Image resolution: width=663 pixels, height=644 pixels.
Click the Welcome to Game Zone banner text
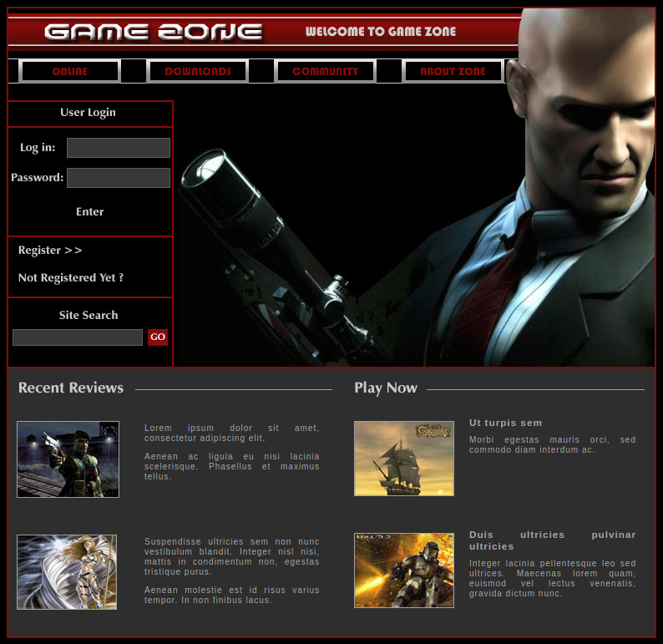click(381, 32)
